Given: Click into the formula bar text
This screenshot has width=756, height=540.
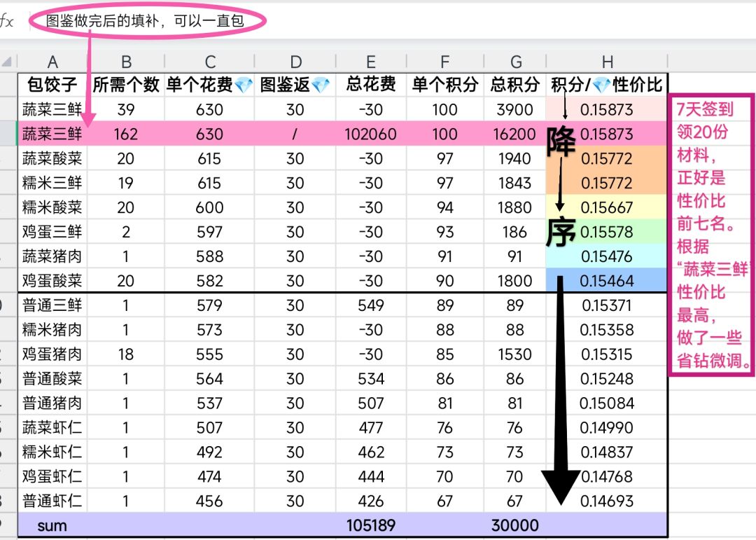Looking at the screenshot, I should 145,21.
